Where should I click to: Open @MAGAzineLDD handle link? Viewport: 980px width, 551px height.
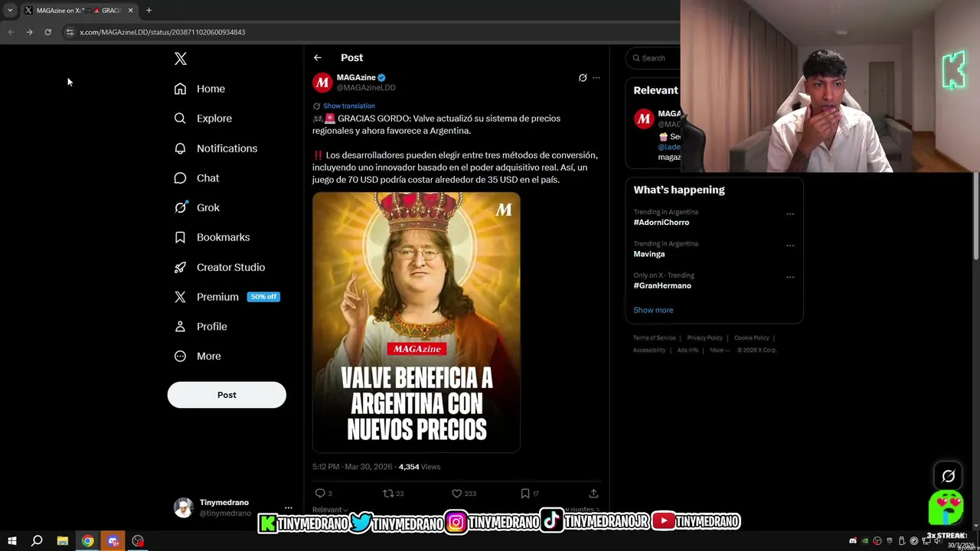click(366, 87)
